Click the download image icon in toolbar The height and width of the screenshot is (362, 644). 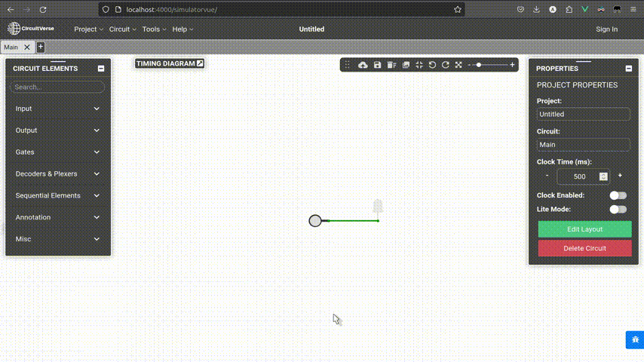(406, 66)
